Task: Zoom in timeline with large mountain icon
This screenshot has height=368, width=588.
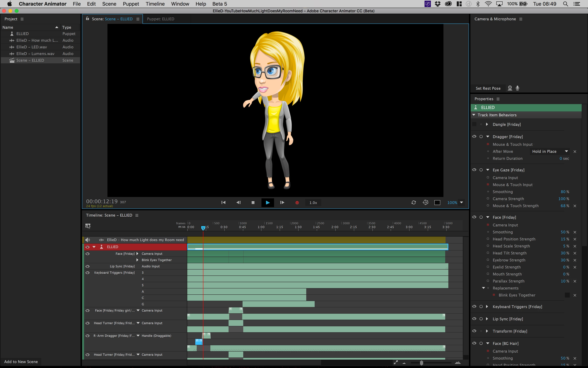Action: (458, 363)
